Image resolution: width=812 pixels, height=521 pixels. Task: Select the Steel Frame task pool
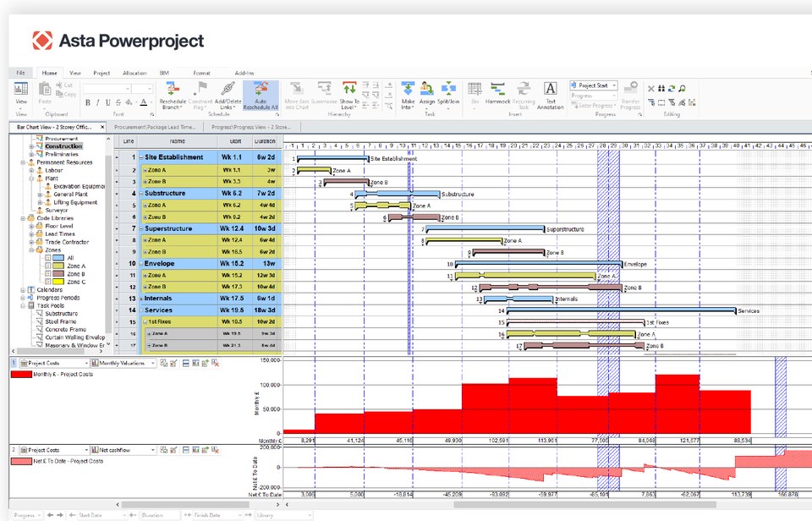(x=61, y=321)
